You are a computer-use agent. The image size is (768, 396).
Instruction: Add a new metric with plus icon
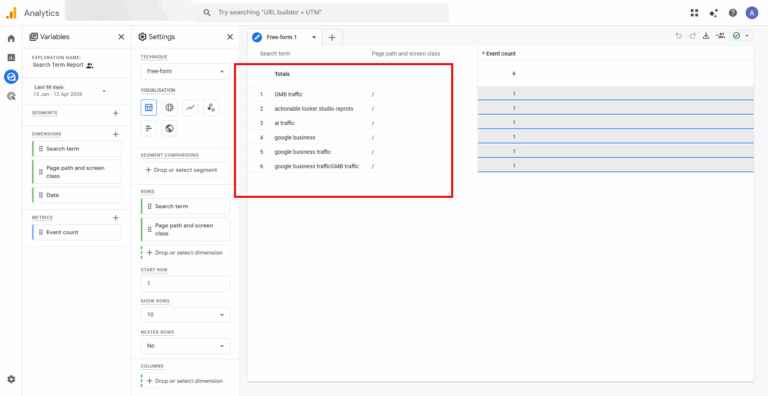(116, 218)
